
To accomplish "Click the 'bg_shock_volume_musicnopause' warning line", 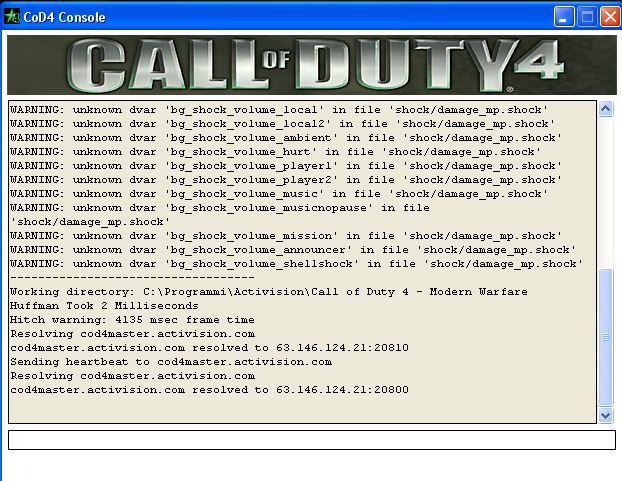I will click(220, 215).
